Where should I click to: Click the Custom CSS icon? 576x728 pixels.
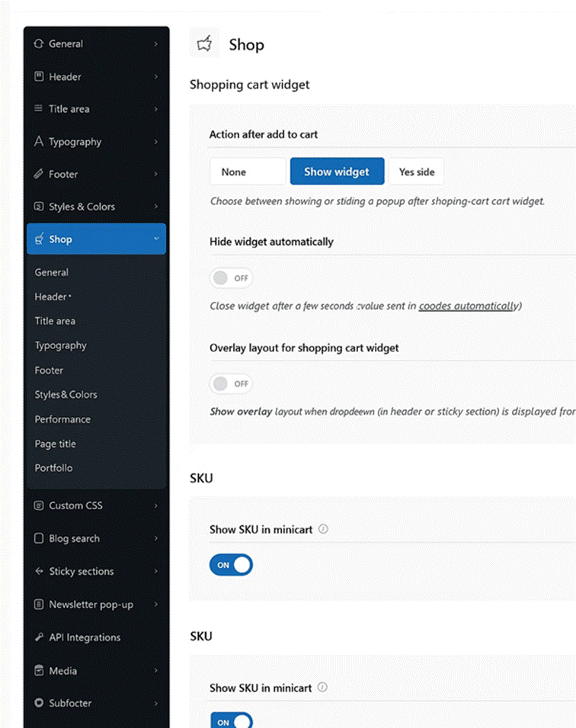tap(39, 505)
